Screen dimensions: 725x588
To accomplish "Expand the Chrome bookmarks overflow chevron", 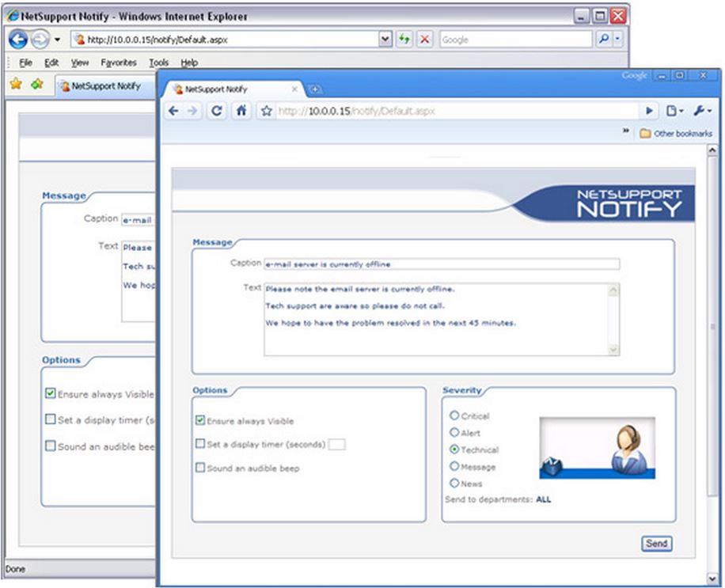I will pyautogui.click(x=625, y=131).
